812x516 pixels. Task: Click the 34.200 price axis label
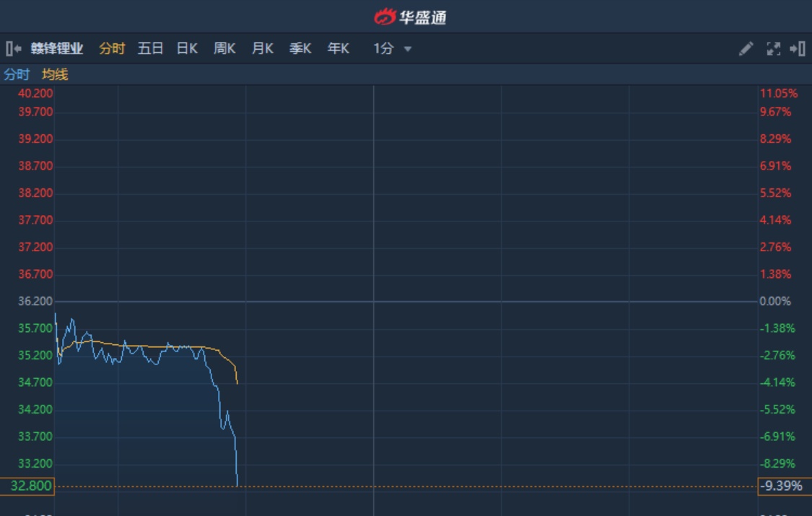35,409
